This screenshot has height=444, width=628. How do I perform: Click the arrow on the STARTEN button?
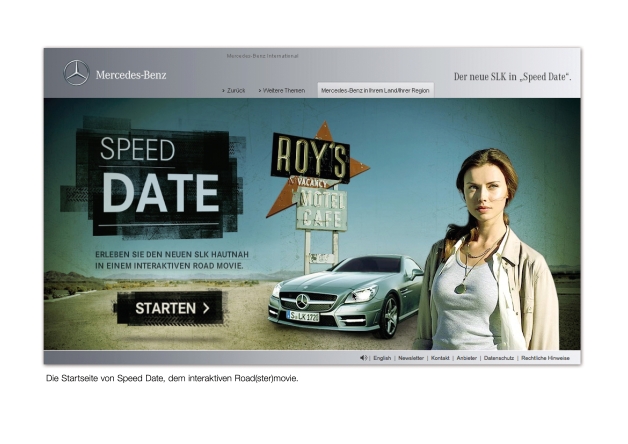point(206,308)
